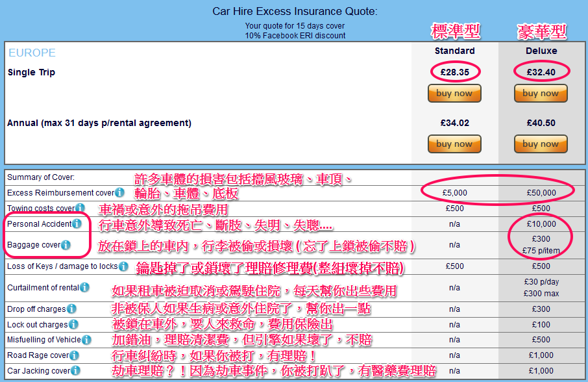Select the EUROPE region heading

coord(32,53)
